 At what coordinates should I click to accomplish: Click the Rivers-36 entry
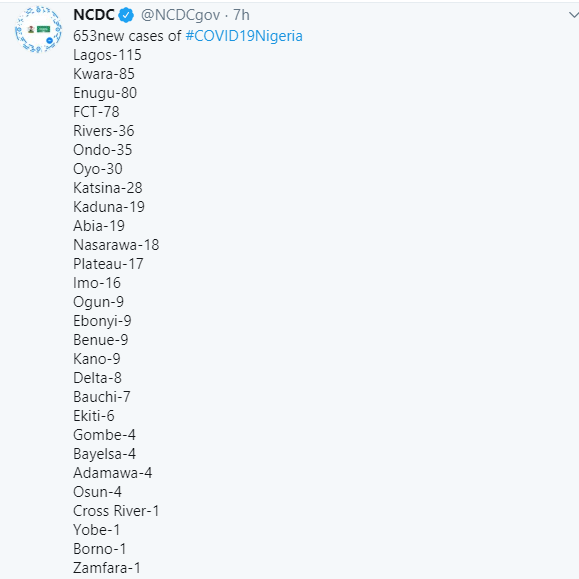[x=104, y=131]
